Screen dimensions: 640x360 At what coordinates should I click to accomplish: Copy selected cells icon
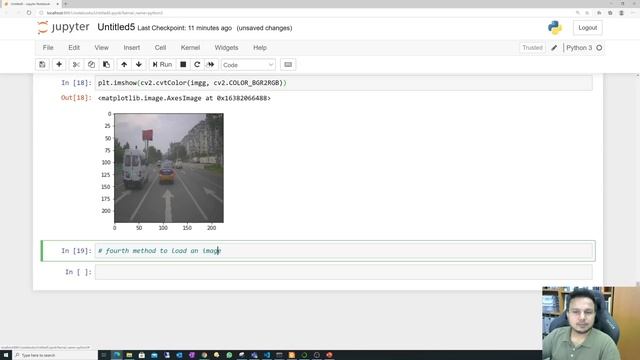91,64
